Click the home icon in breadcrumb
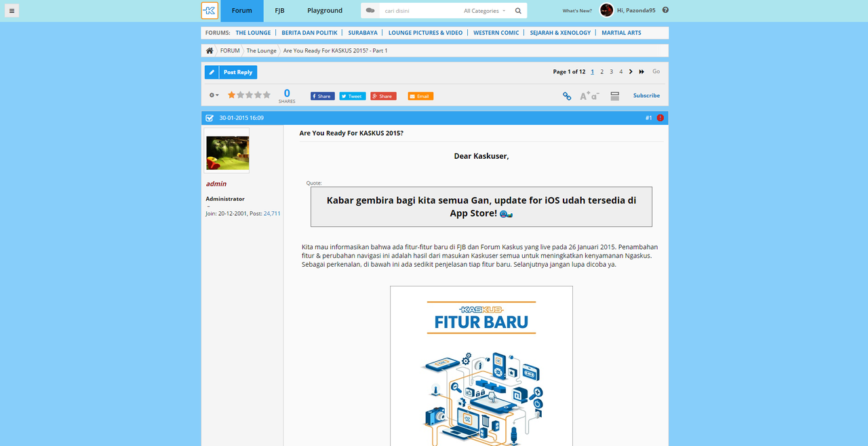The image size is (868, 446). tap(210, 51)
